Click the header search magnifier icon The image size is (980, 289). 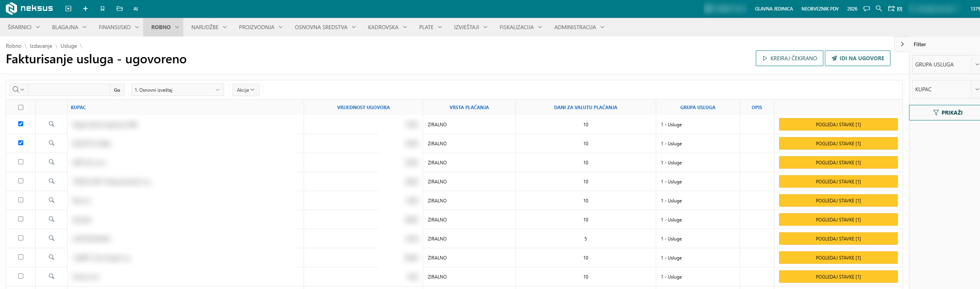click(x=879, y=8)
